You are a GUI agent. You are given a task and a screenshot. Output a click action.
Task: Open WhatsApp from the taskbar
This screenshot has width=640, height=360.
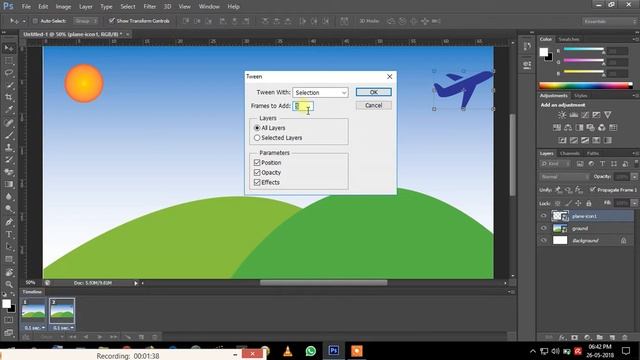coord(311,351)
